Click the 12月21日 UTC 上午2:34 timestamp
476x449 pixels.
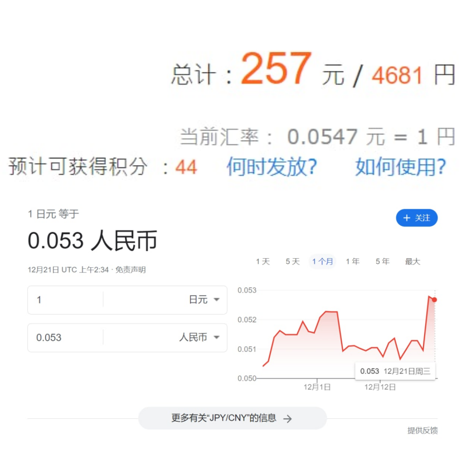click(69, 269)
